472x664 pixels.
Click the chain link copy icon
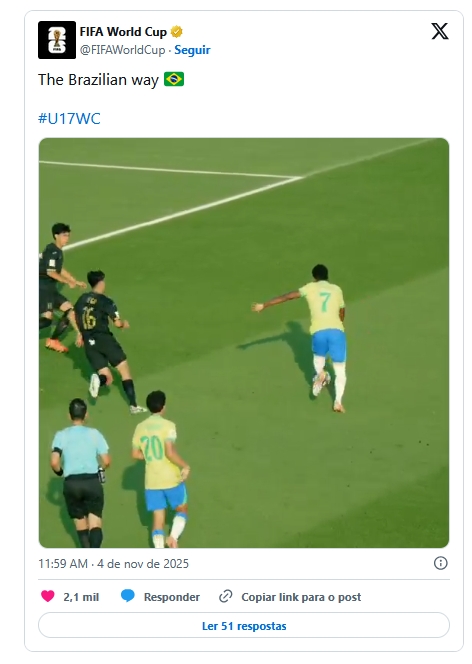point(226,596)
